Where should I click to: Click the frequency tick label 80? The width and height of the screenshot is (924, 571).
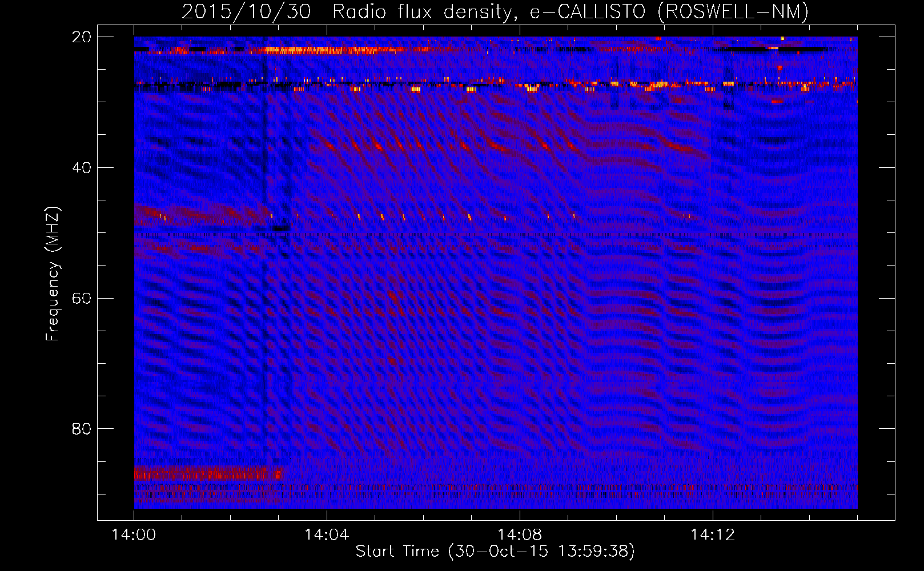(x=81, y=429)
